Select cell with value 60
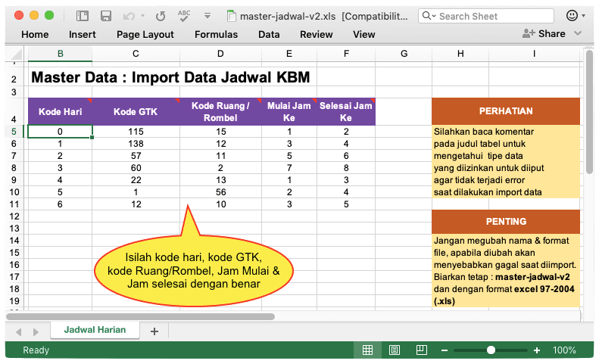Screen dimensions: 599x364 coord(136,168)
